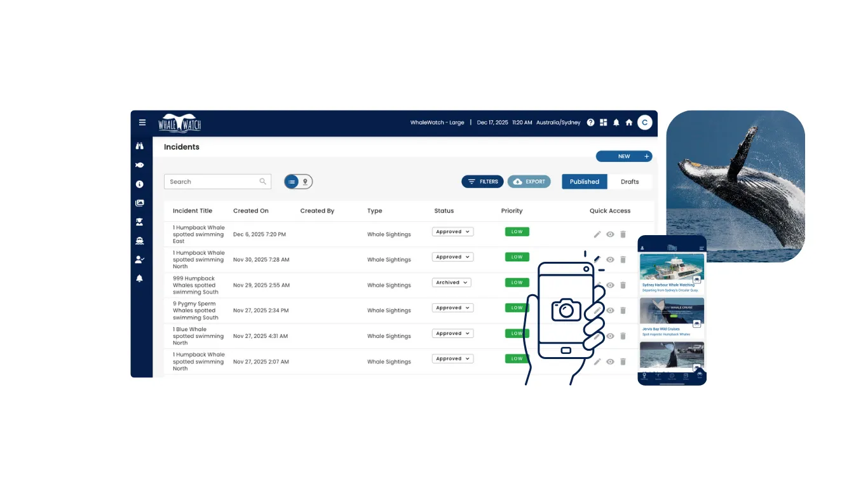Open the graduate cap section in the sidebar
Screen dimensions: 868x488
point(140,222)
